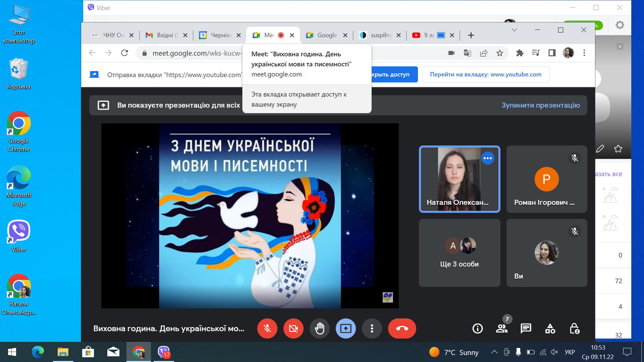Open Microsoft Store from taskbar
Viewport: 644px width, 362px height.
coord(88,352)
